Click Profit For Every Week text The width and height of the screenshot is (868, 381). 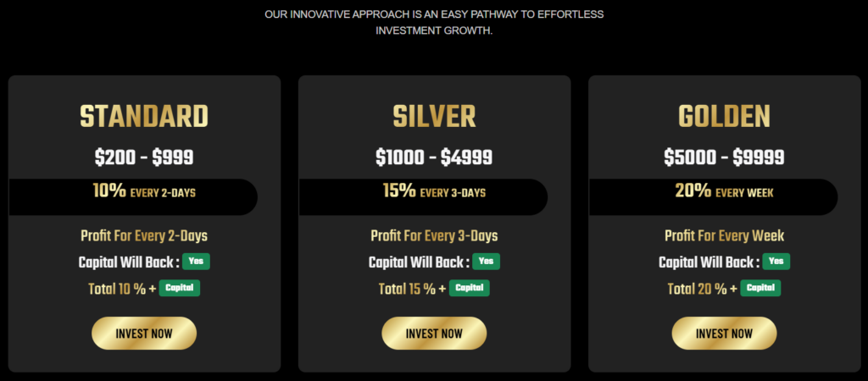point(724,235)
